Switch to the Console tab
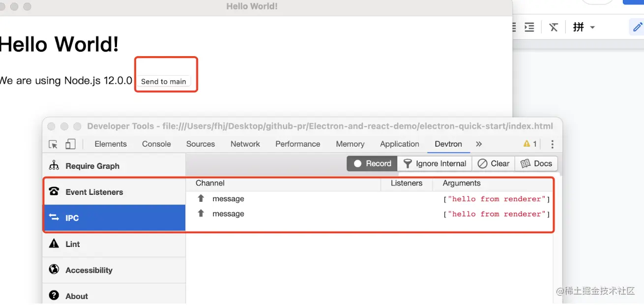644x305 pixels. (x=156, y=144)
